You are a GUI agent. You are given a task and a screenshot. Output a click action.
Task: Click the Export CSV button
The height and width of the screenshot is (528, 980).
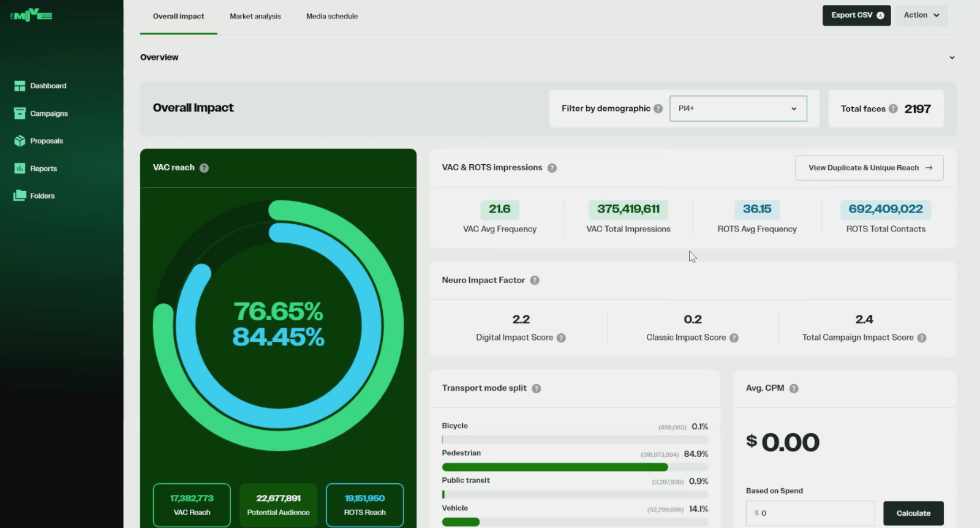(856, 15)
